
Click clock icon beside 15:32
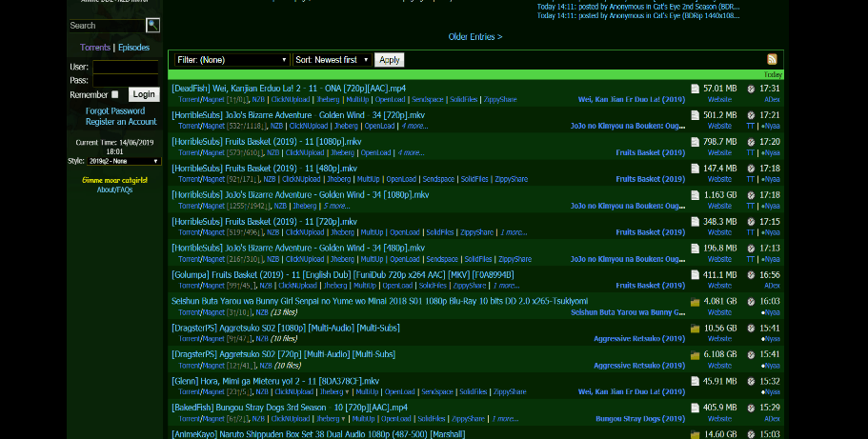[x=751, y=381]
